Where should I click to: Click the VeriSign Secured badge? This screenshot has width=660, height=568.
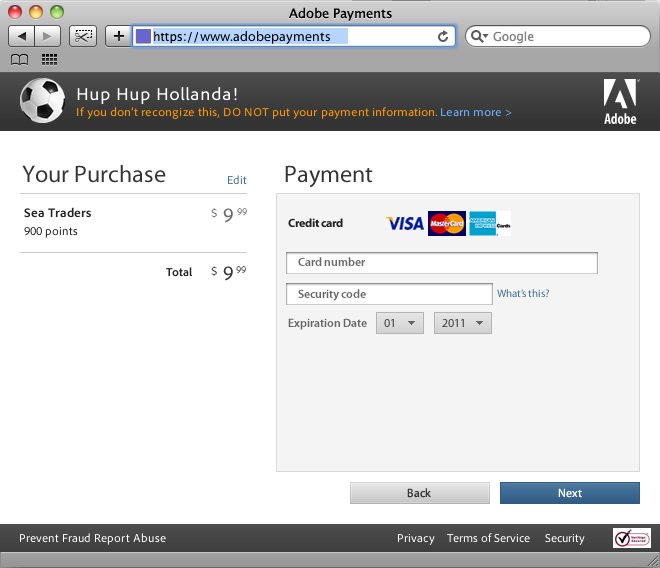pos(631,538)
